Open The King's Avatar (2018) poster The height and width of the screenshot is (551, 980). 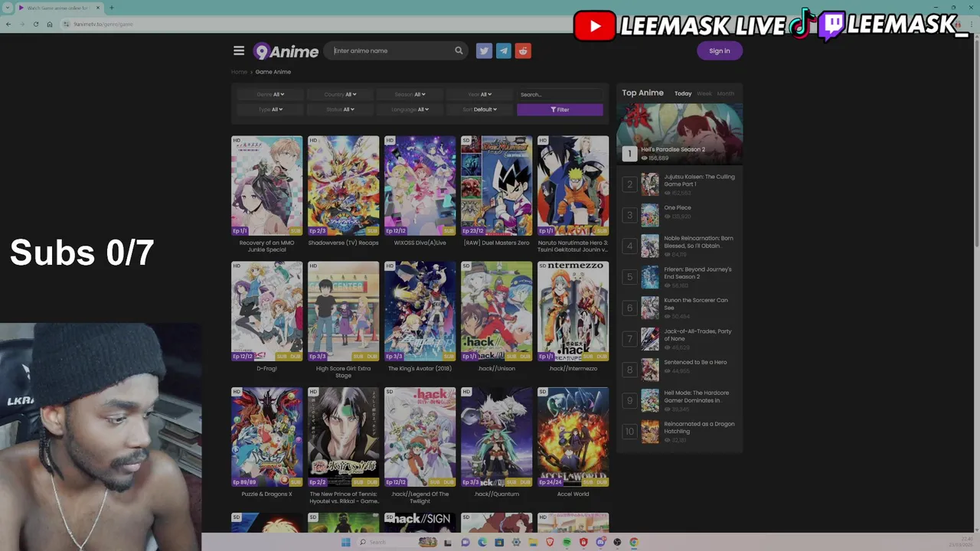[420, 311]
